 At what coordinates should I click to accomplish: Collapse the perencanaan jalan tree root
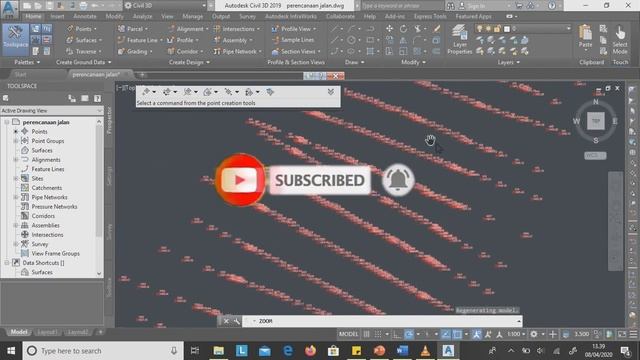coord(7,122)
